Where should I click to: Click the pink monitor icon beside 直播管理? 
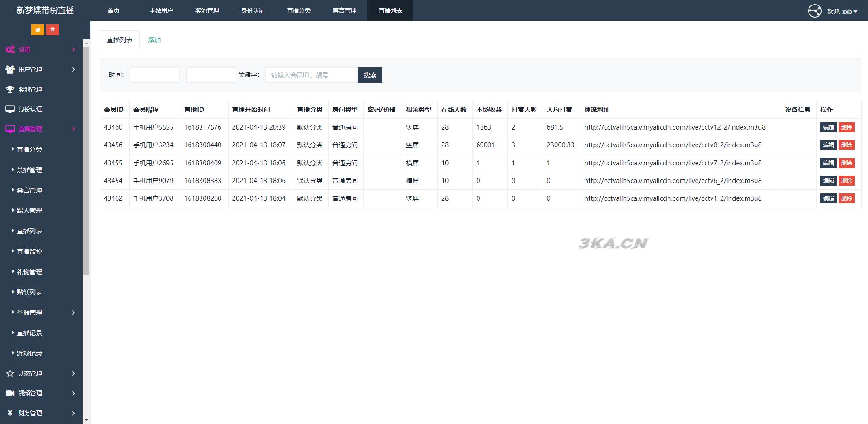(x=10, y=129)
